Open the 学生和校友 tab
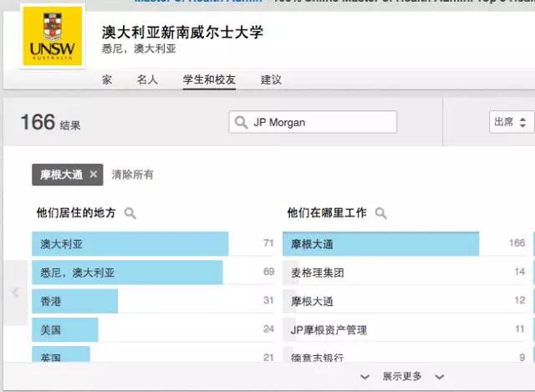This screenshot has height=392, width=535. 209,80
